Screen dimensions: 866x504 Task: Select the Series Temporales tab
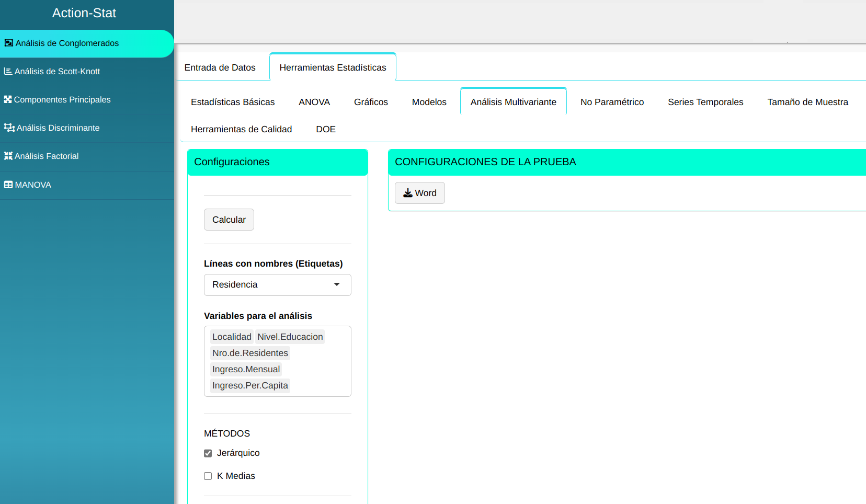[705, 102]
